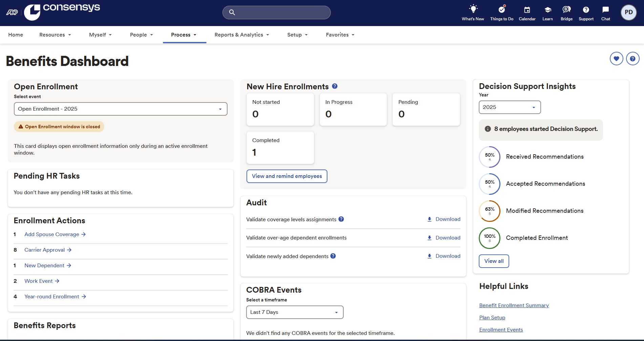644x341 pixels.
Task: Expand the Open Enrollment event dropdown
Action: click(x=121, y=109)
